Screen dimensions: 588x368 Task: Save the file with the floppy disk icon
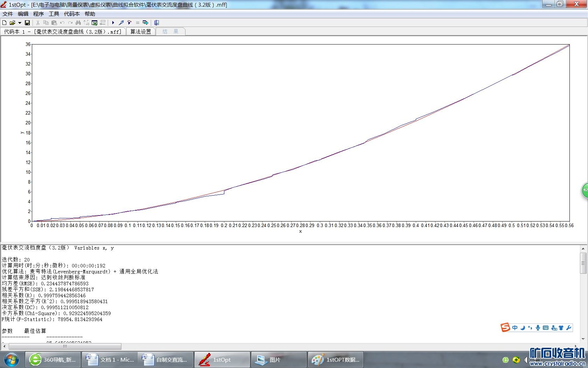pyautogui.click(x=27, y=23)
